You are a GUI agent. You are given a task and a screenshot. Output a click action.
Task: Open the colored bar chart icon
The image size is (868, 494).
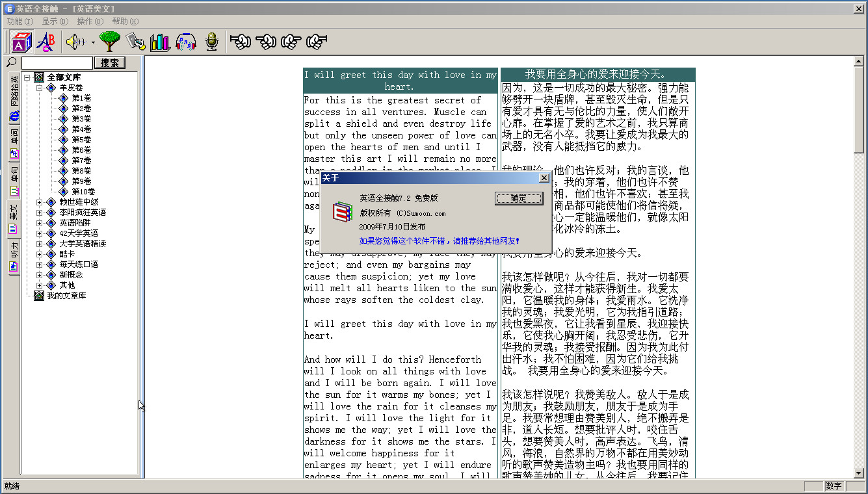coord(160,42)
